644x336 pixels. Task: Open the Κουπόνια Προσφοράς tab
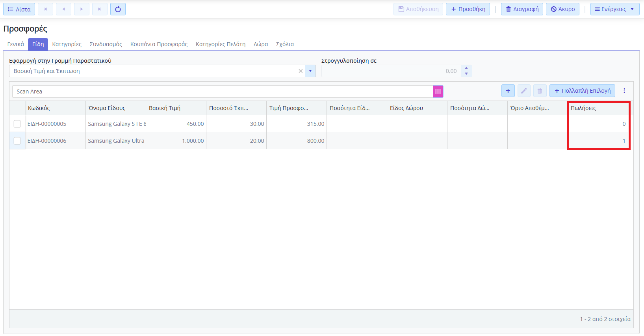coord(159,44)
